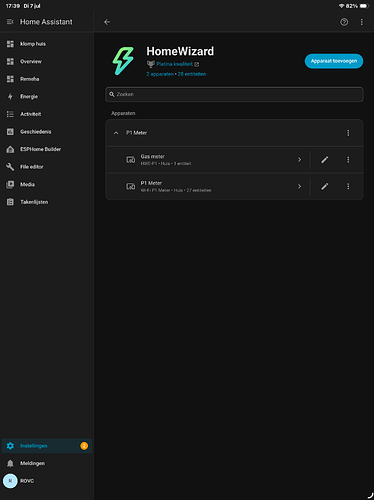Open the Overview dashboard
374x500 pixels.
(x=47, y=61)
